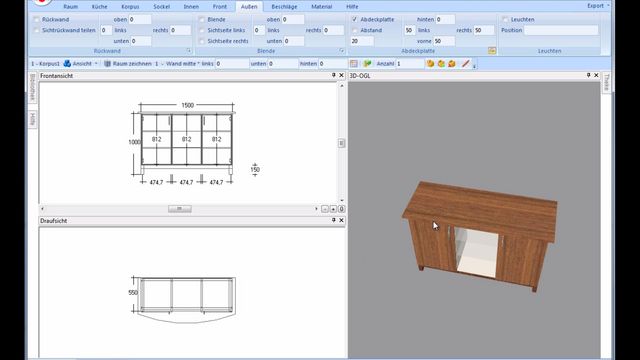Click the Frontansicht zoom out minus button

(x=325, y=209)
